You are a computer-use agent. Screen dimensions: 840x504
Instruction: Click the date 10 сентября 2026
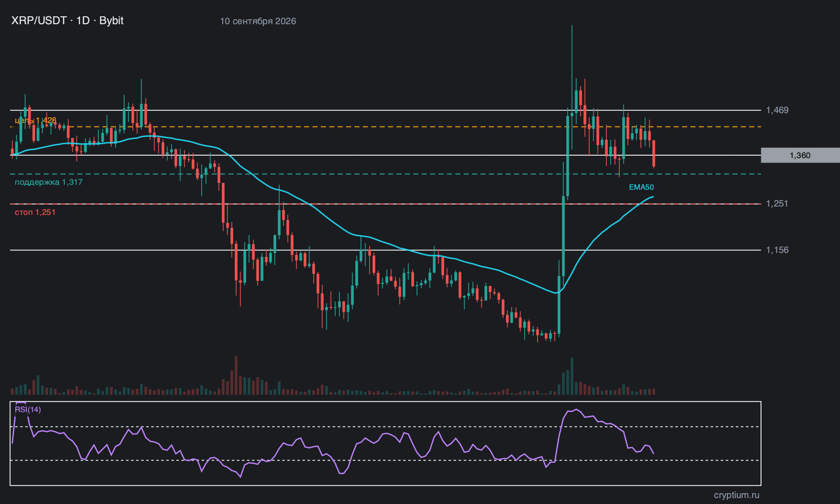tap(258, 21)
